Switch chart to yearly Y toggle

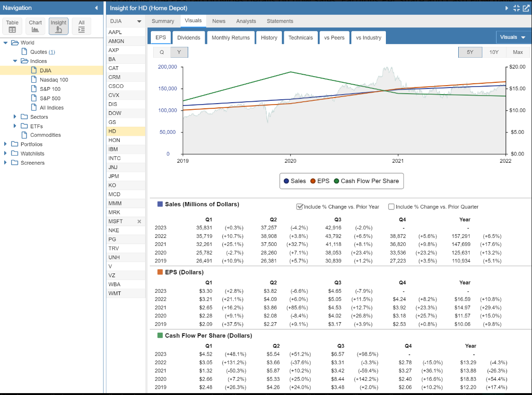[x=179, y=52]
